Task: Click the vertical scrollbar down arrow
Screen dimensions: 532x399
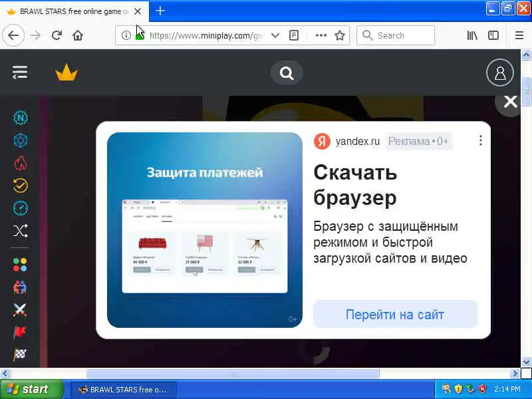Action: pos(526,362)
